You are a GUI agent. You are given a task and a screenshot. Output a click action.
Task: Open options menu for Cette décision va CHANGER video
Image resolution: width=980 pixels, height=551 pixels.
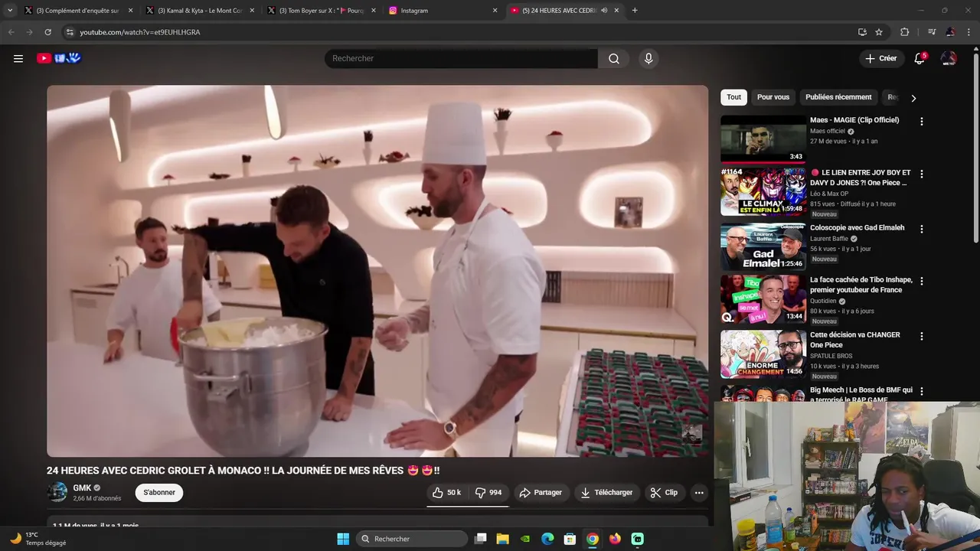(x=922, y=337)
